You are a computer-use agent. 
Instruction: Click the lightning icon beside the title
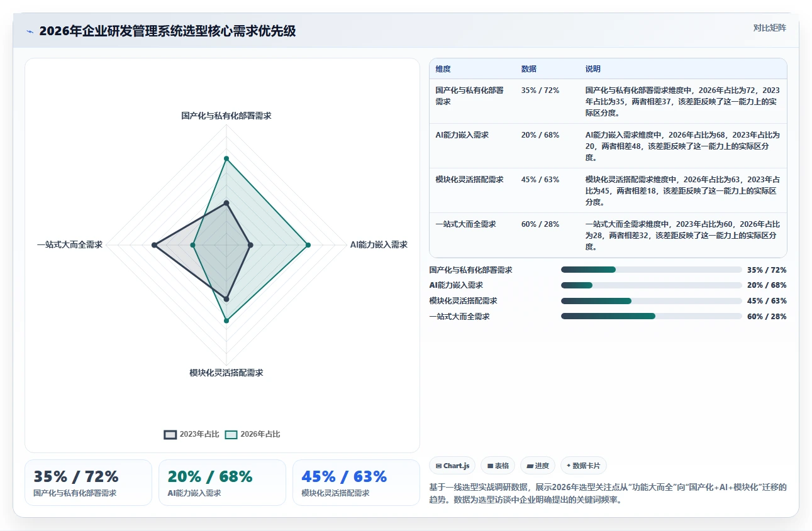(30, 31)
